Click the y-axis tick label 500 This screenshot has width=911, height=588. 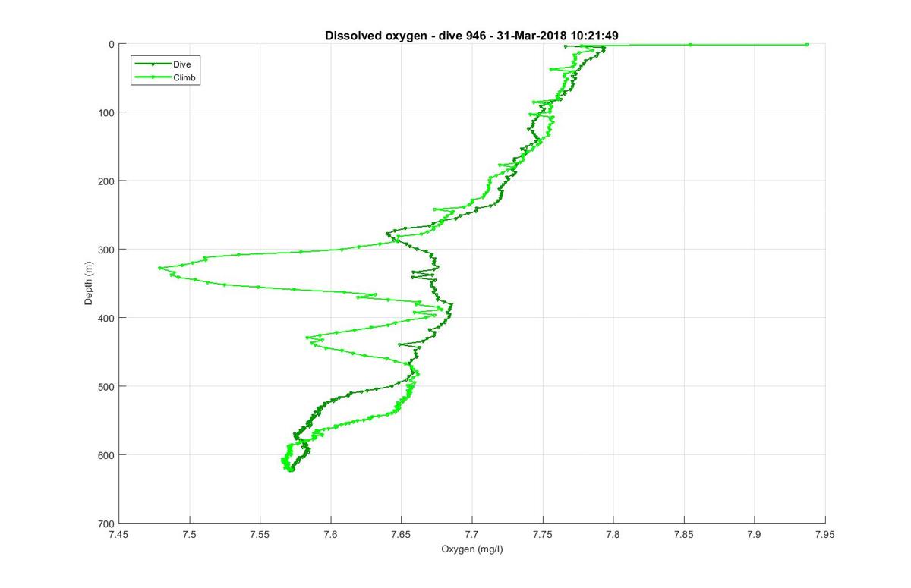pos(107,386)
